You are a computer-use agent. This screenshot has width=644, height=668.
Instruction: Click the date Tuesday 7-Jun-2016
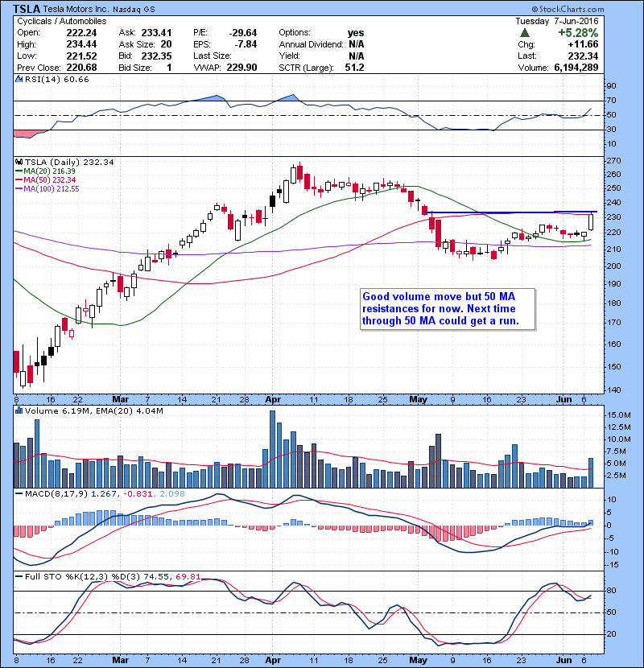[557, 21]
